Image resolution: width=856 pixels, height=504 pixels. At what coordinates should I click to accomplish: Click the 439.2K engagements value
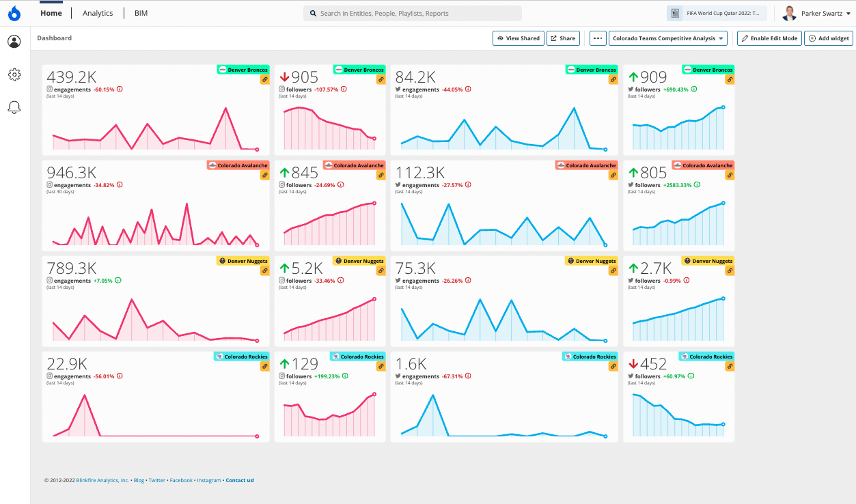pyautogui.click(x=72, y=77)
